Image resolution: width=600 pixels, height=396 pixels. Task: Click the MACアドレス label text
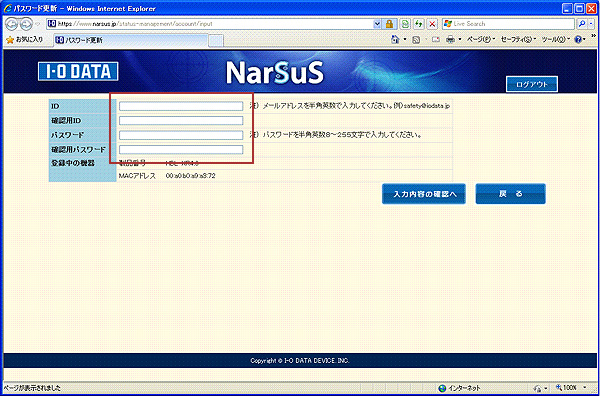[x=137, y=176]
